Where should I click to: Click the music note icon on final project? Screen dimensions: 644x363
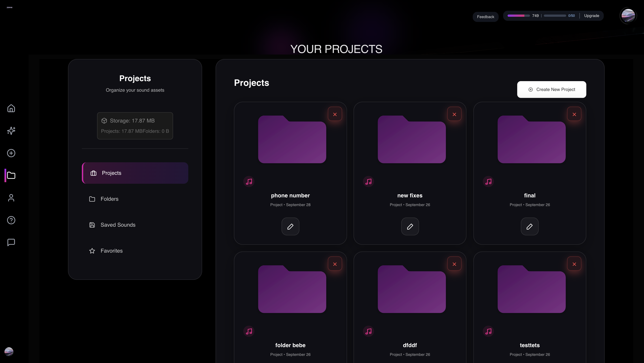click(x=488, y=182)
